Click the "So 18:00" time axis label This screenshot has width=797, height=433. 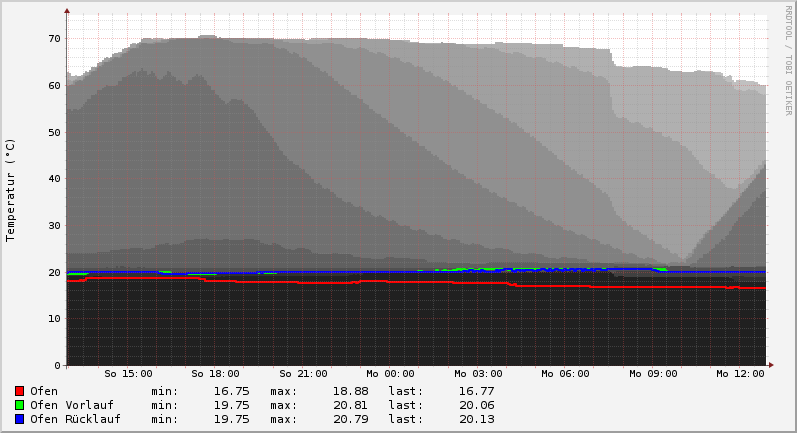pos(215,374)
